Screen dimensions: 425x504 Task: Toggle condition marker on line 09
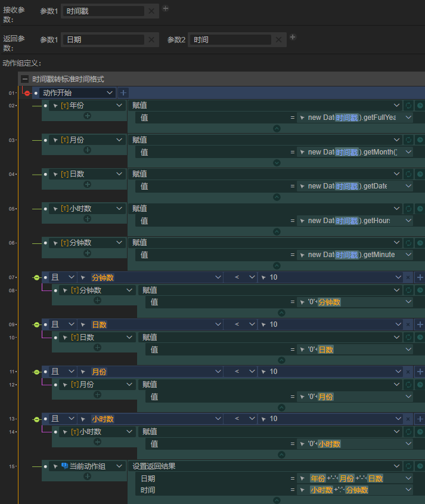coord(36,324)
